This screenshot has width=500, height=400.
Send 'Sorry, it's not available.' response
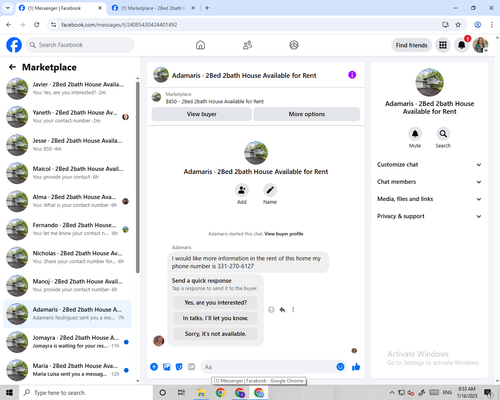point(216,334)
